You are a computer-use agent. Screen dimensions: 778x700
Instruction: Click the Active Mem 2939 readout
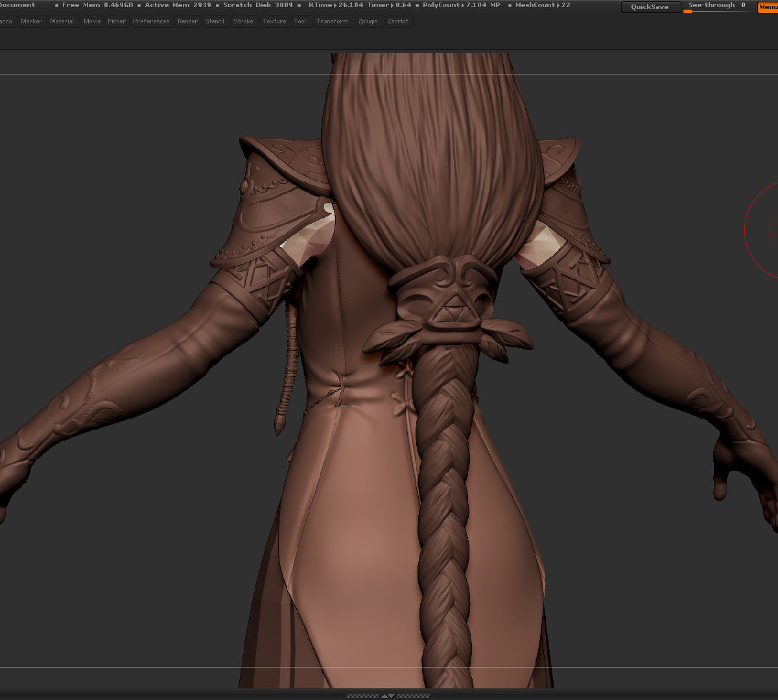(178, 5)
